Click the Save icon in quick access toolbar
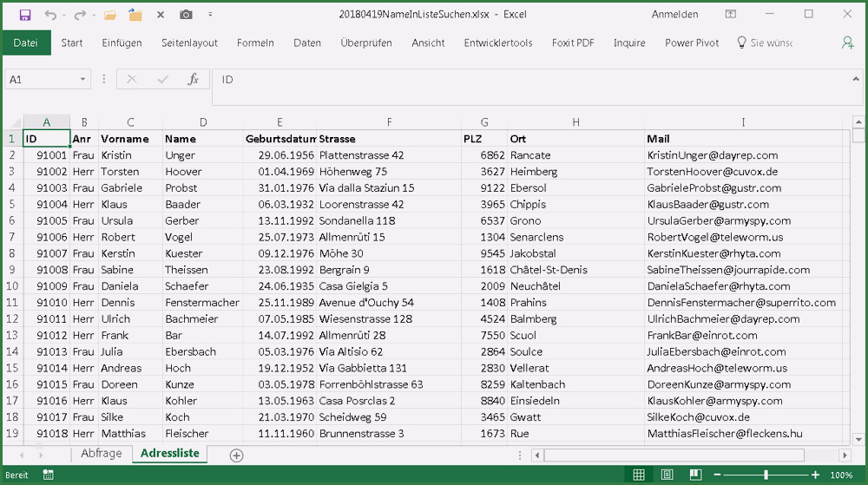Viewport: 868px width, 485px height. coord(24,15)
